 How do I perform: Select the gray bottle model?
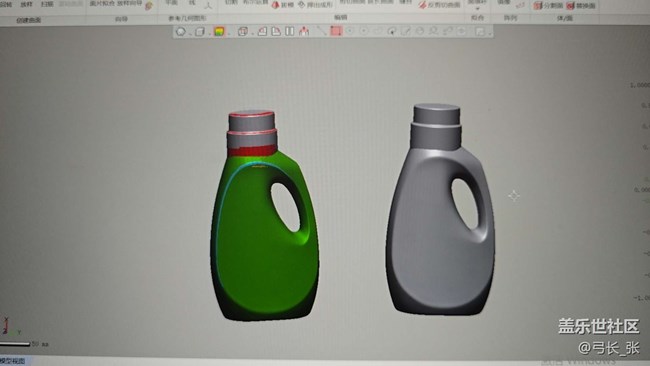click(440, 209)
